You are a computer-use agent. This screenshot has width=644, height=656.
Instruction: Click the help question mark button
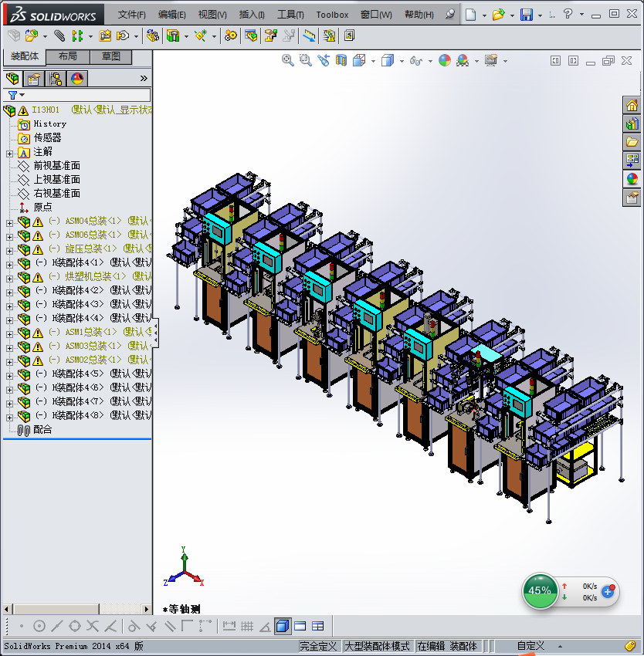(x=568, y=14)
